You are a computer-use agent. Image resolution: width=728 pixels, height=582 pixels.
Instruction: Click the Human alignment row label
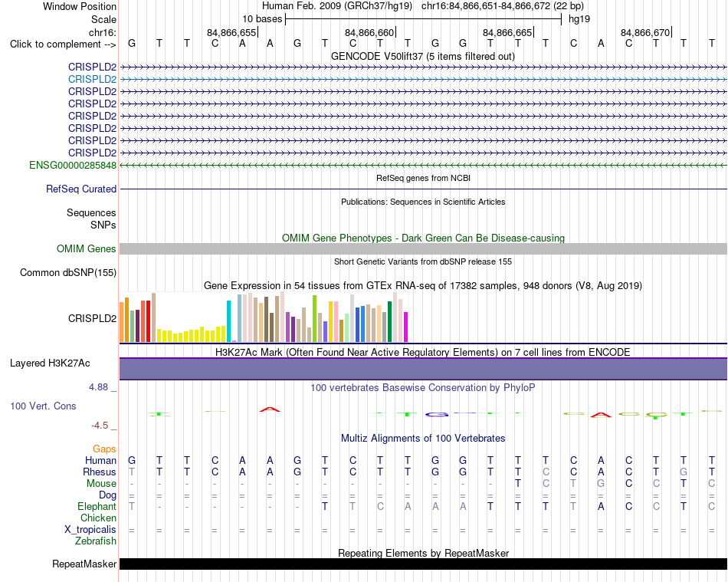tap(100, 460)
